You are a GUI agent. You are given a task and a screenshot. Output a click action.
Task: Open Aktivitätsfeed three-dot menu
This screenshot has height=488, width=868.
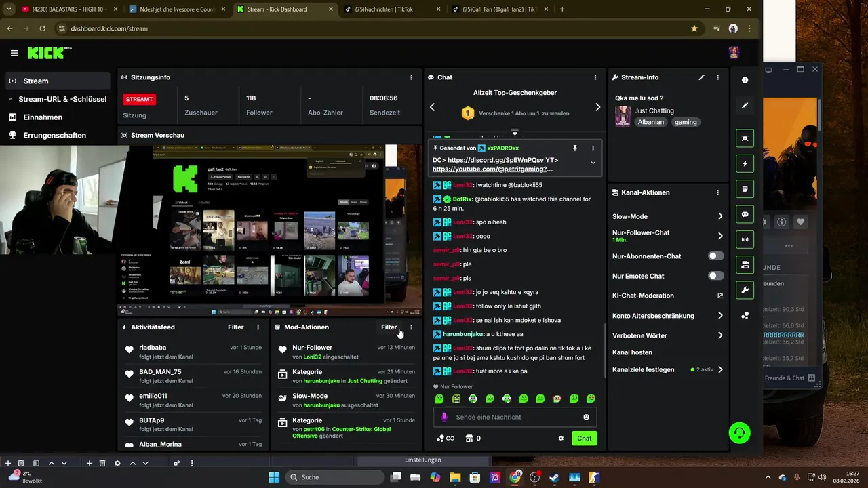[258, 327]
